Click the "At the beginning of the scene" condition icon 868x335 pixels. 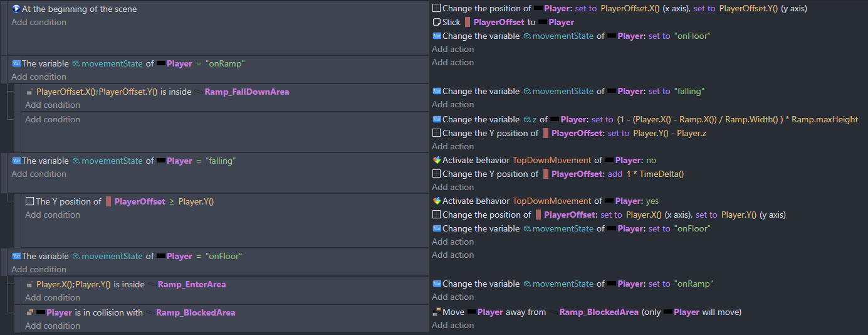[x=16, y=9]
